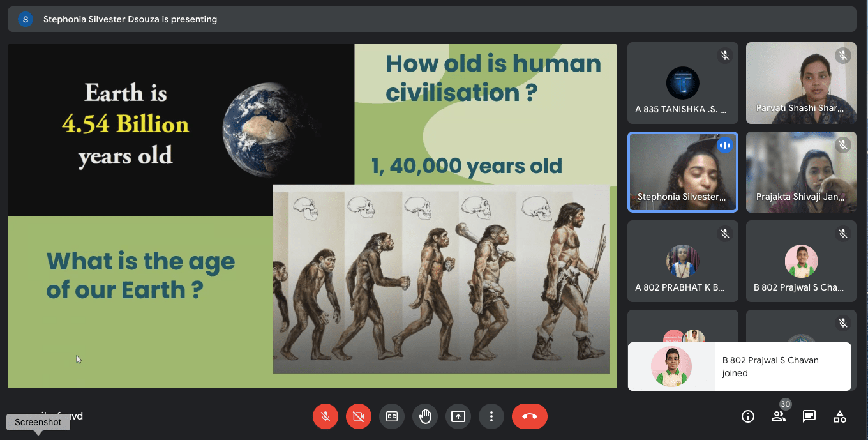The width and height of the screenshot is (868, 440).
Task: Click Prajakta Shivaji's video tile
Action: point(801,172)
